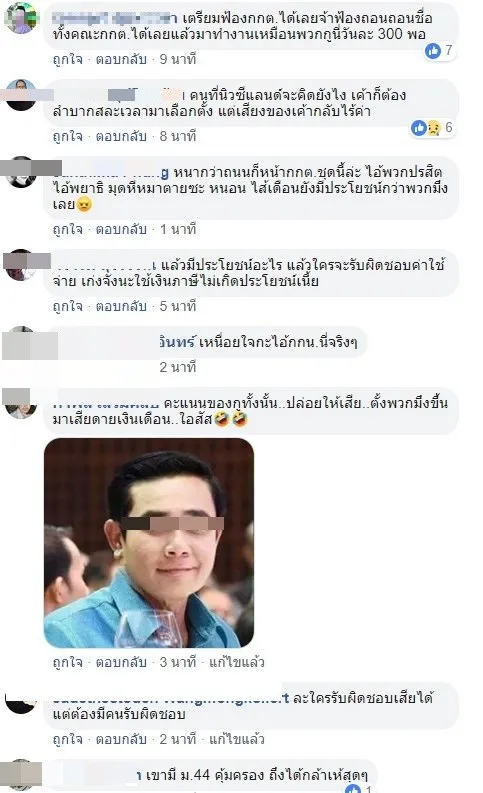Like the 8 นาที New Zealand comment

click(67, 136)
